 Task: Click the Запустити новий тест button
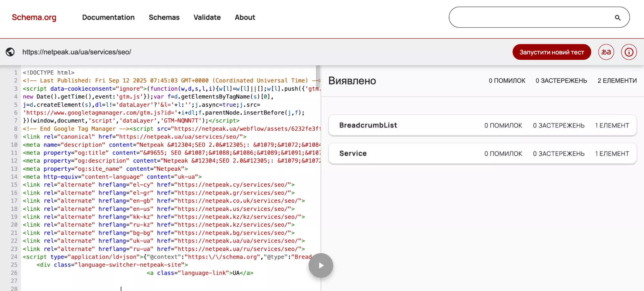[552, 52]
